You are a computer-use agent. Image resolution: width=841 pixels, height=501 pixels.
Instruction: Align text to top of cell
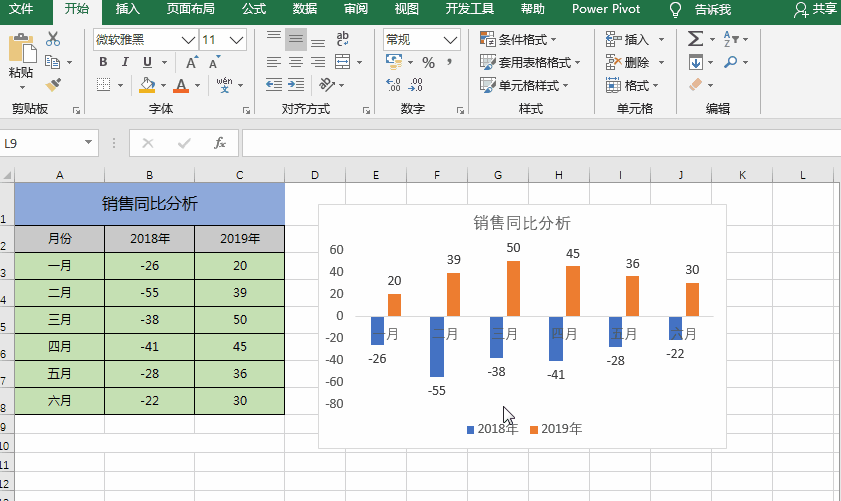[x=274, y=36]
